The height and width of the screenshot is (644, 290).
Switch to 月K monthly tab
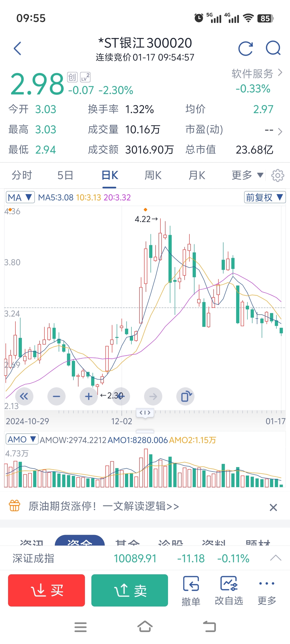[x=197, y=175]
